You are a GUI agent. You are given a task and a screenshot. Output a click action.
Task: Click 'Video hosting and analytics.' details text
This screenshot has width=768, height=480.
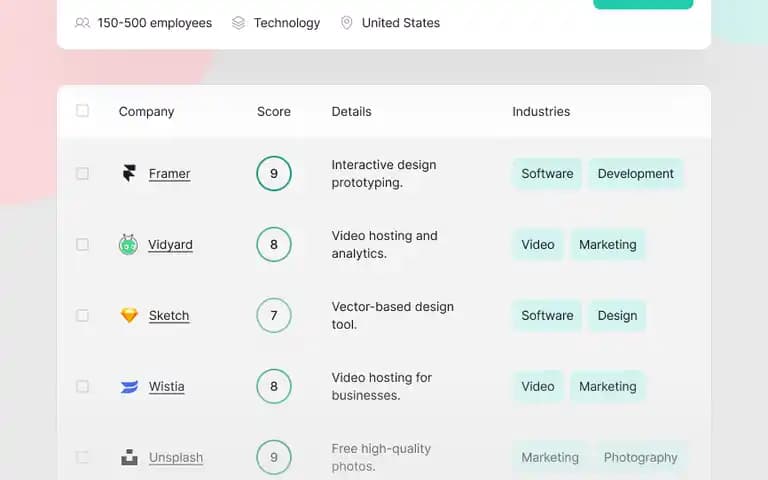pyautogui.click(x=384, y=245)
